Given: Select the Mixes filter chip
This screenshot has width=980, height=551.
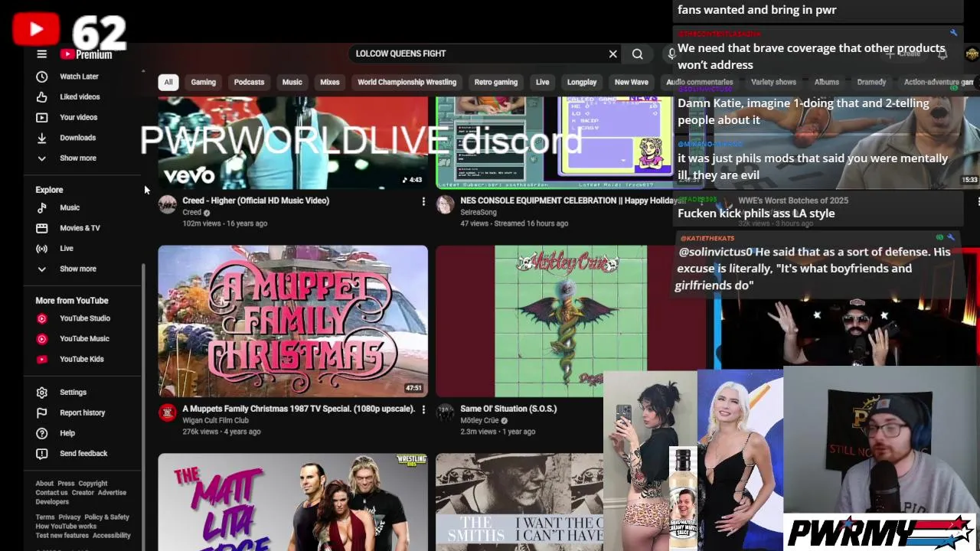Looking at the screenshot, I should (330, 82).
